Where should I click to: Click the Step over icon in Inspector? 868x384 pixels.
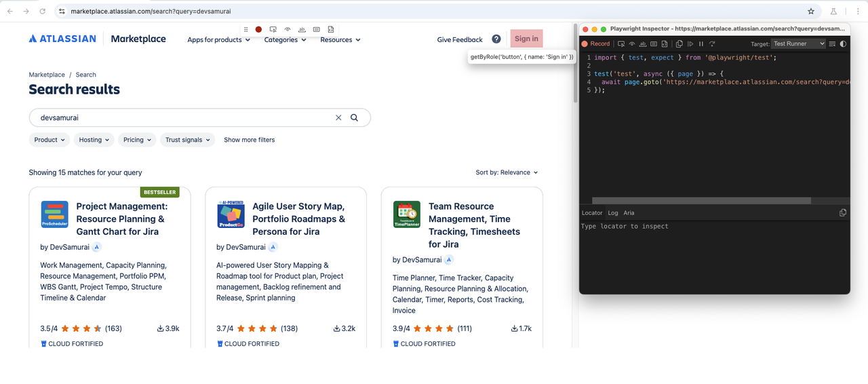click(x=712, y=43)
